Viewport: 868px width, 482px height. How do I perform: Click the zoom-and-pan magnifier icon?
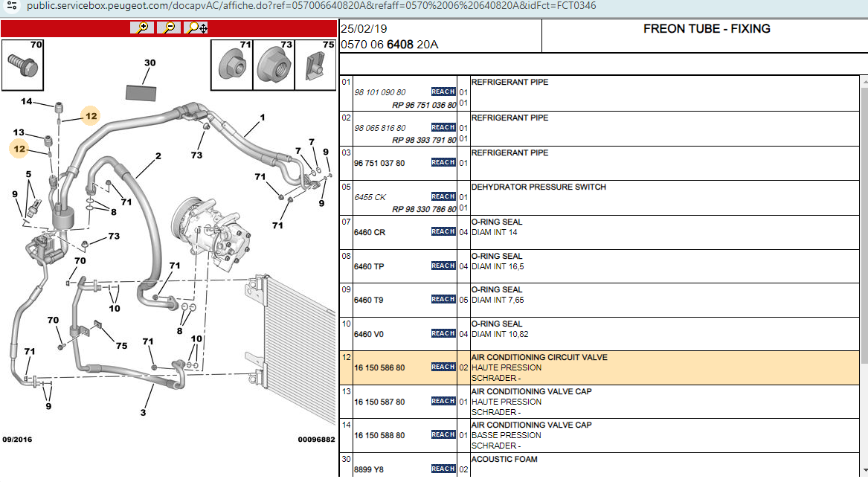(x=196, y=28)
